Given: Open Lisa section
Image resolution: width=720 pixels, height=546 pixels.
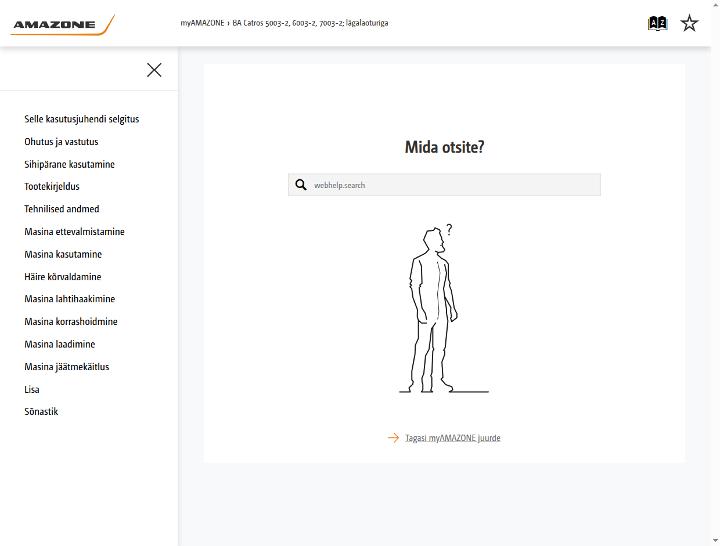Looking at the screenshot, I should (x=32, y=389).
